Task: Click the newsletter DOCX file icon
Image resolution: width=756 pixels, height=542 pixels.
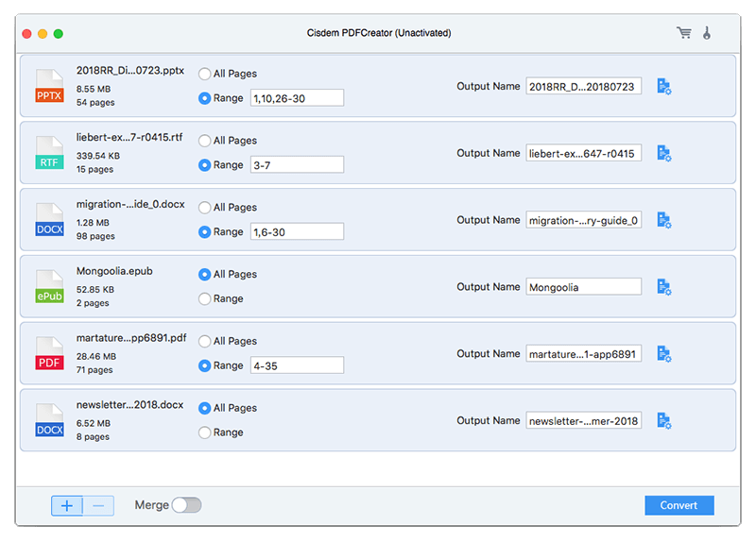Action: pyautogui.click(x=49, y=420)
